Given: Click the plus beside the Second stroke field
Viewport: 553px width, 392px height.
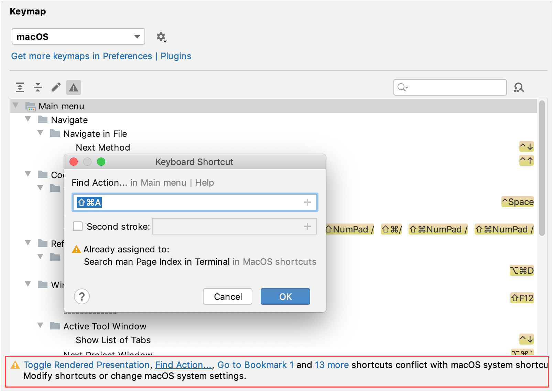Looking at the screenshot, I should [x=307, y=226].
